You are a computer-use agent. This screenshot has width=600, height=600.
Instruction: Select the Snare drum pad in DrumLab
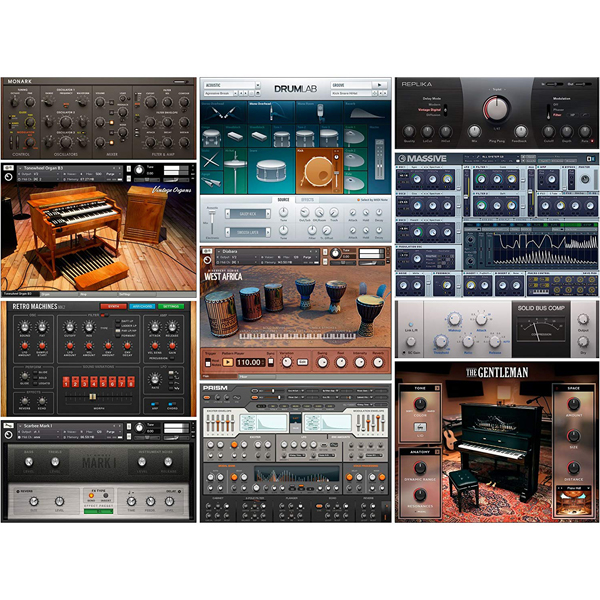pos(271,171)
